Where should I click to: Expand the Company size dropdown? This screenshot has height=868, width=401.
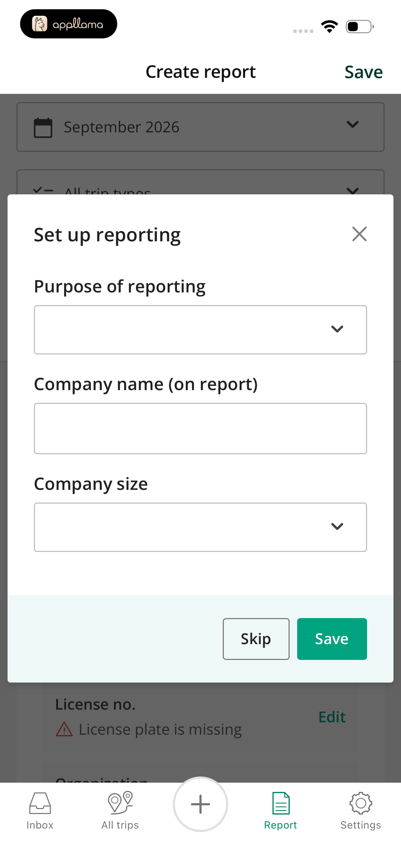point(200,527)
